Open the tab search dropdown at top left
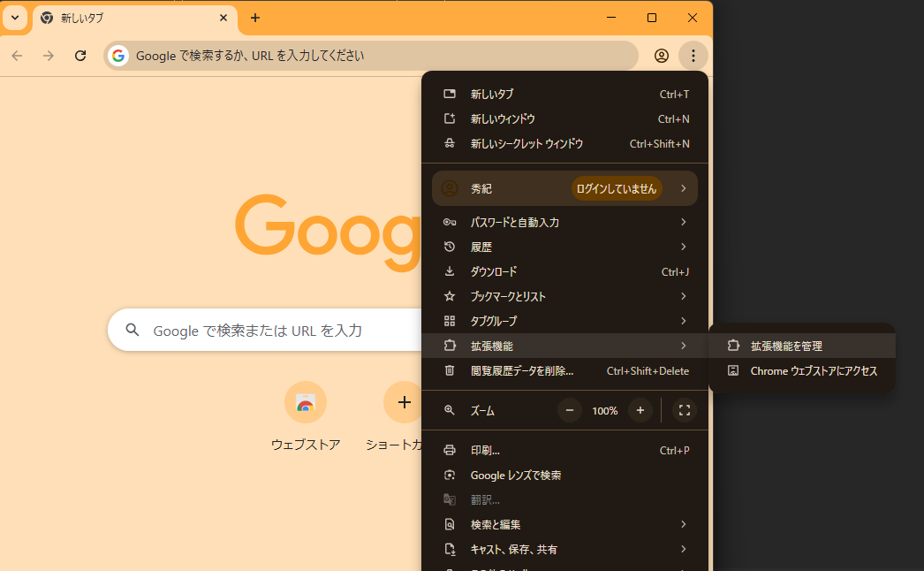924x571 pixels. point(14,18)
